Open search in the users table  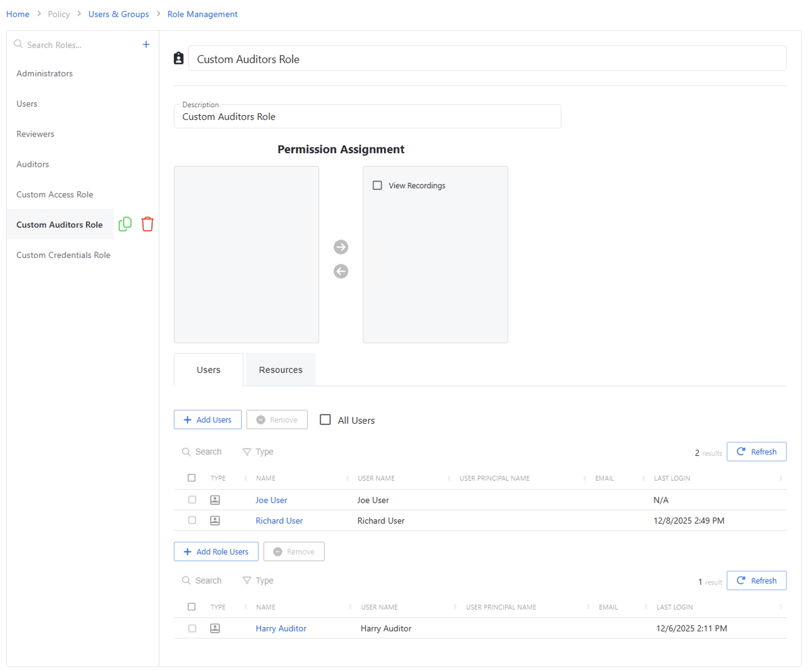(202, 452)
